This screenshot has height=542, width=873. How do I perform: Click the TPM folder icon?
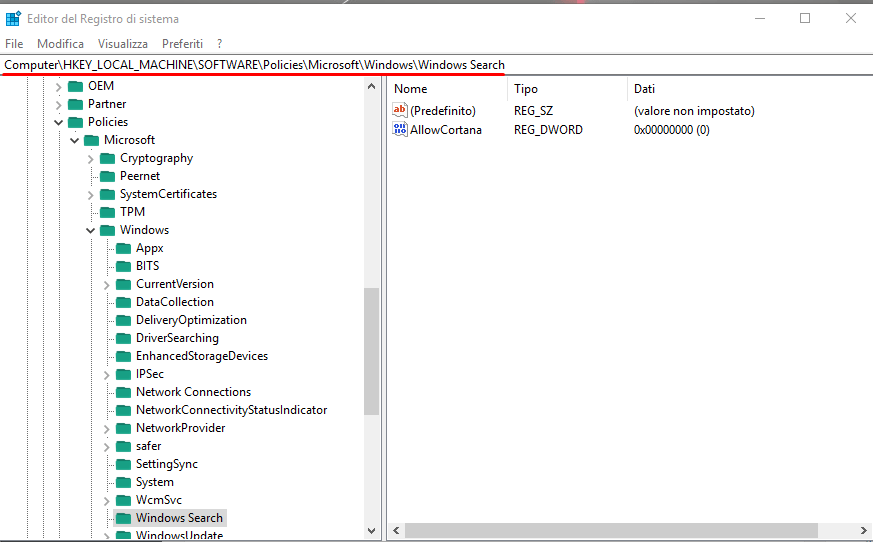107,212
